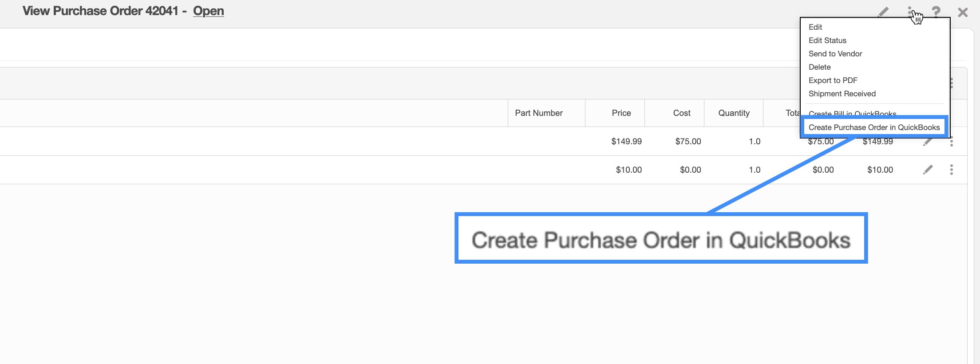Viewport: 980px width, 364px height.
Task: Edit the $149.99 line item with pencil
Action: tap(928, 142)
